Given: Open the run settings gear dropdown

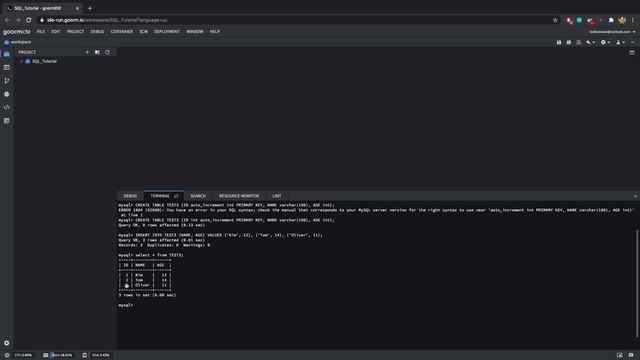Looking at the screenshot, I should point(605,42).
